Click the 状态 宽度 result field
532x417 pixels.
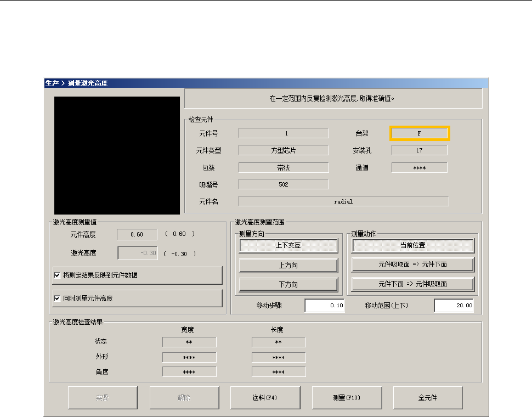pyautogui.click(x=189, y=342)
